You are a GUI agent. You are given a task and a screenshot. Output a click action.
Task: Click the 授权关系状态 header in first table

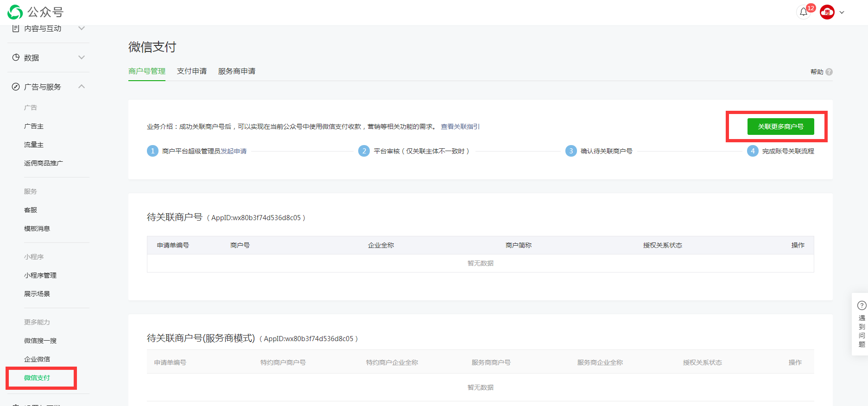coord(663,245)
